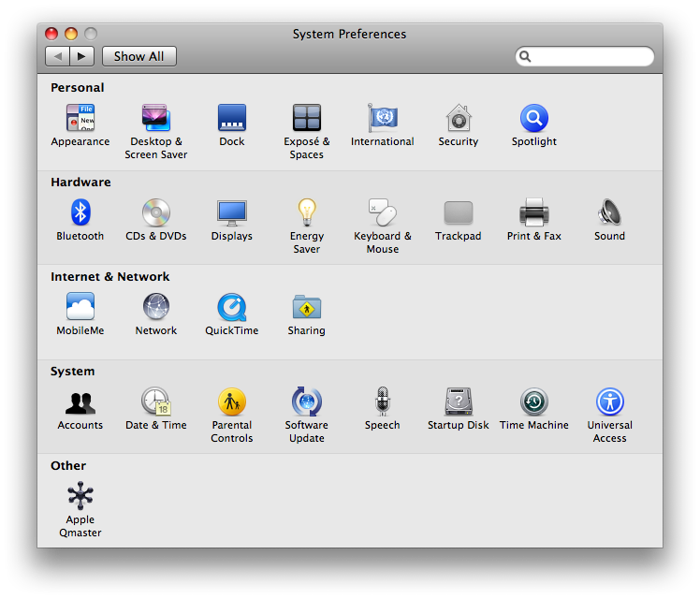Close the System Preferences window
Viewport: 700px width, 599px height.
click(x=51, y=34)
